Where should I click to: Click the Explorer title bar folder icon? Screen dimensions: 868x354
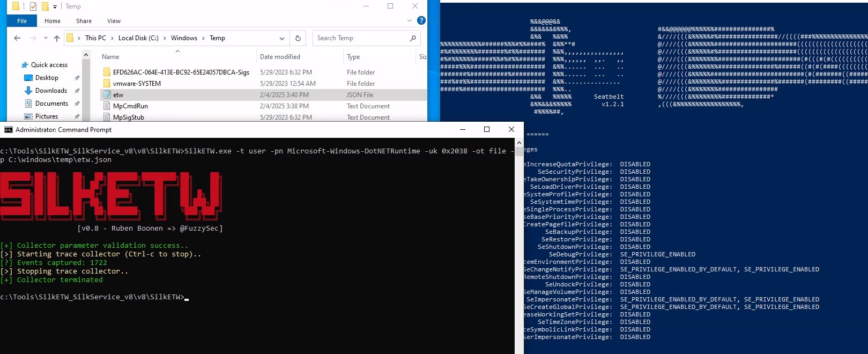tap(16, 6)
